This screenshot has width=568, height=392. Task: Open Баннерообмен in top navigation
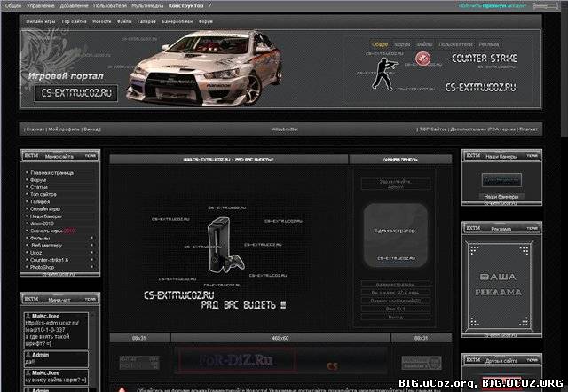click(x=177, y=21)
